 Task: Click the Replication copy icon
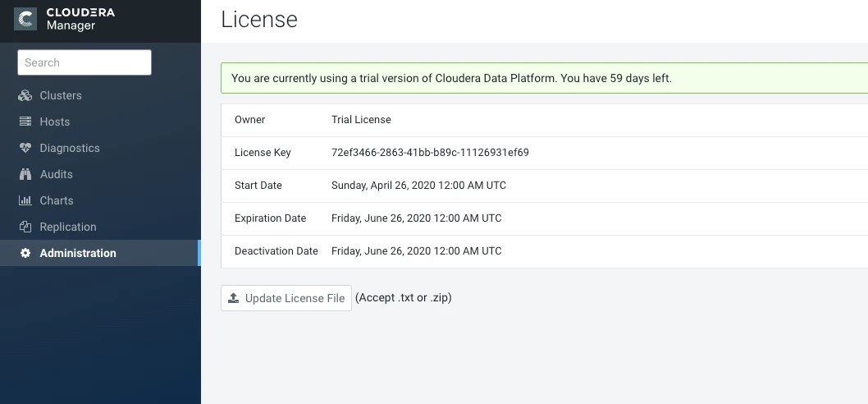pyautogui.click(x=25, y=227)
